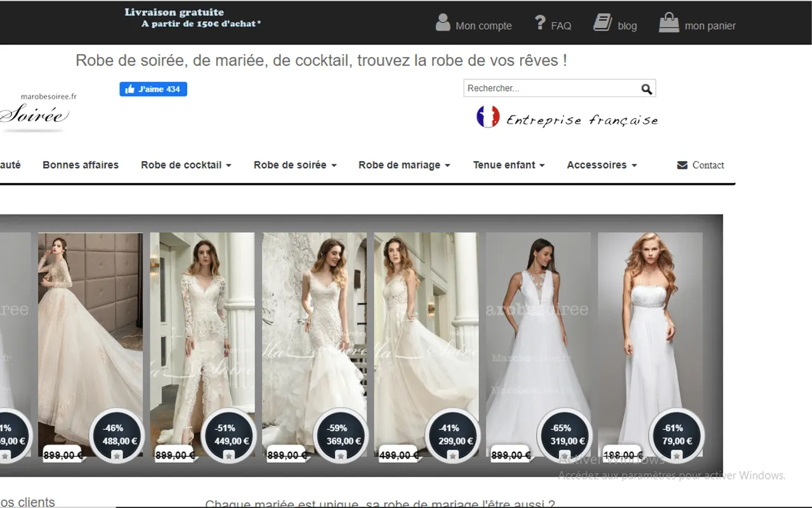Open Mon compte link text
This screenshot has height=508, width=812.
pyautogui.click(x=483, y=26)
